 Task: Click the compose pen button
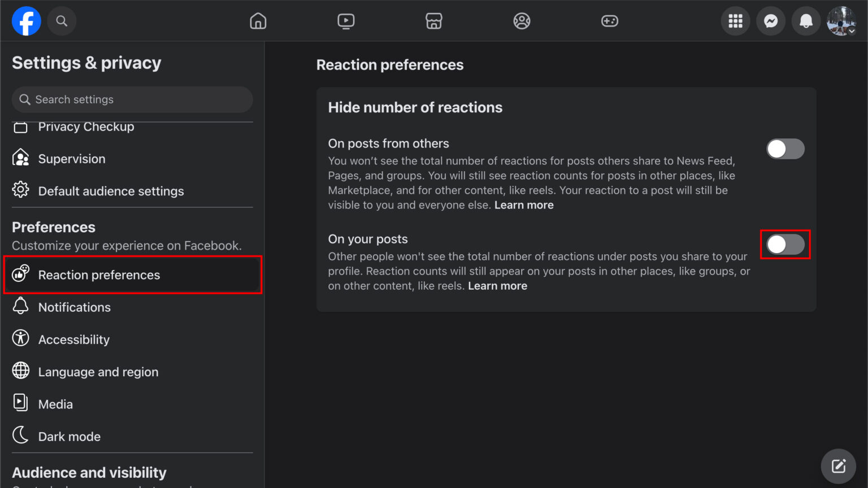[x=839, y=465]
